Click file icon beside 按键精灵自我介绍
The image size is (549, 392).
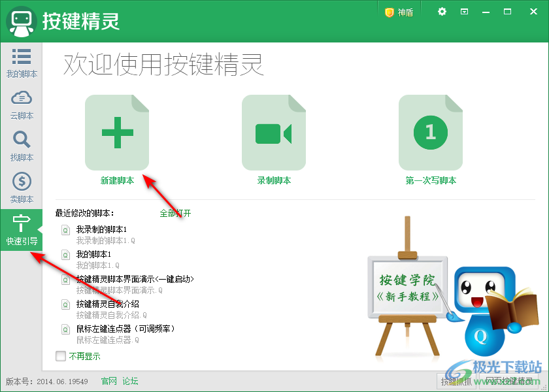[65, 304]
